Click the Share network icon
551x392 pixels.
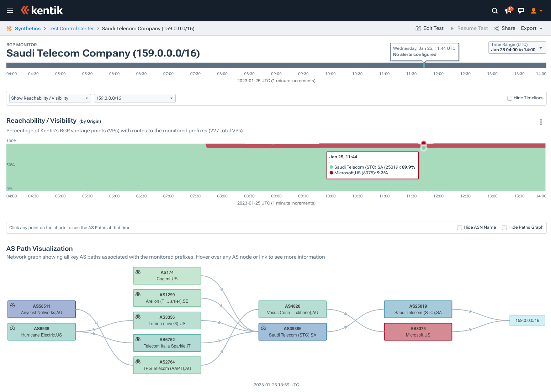[496, 28]
